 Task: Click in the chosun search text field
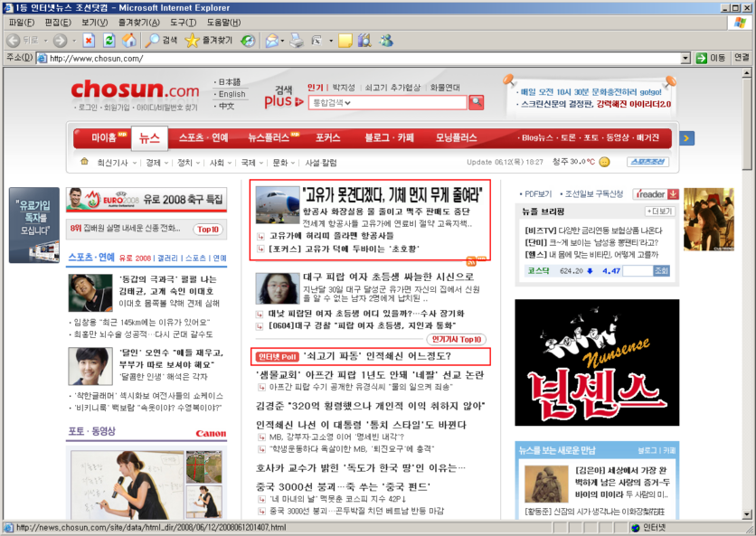[410, 103]
